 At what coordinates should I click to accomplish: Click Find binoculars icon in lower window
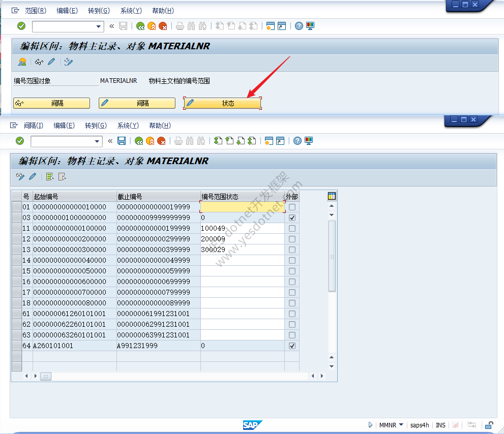(190, 141)
